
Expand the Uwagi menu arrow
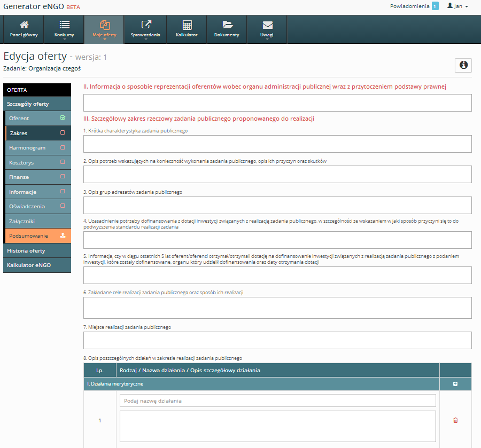pos(267,40)
